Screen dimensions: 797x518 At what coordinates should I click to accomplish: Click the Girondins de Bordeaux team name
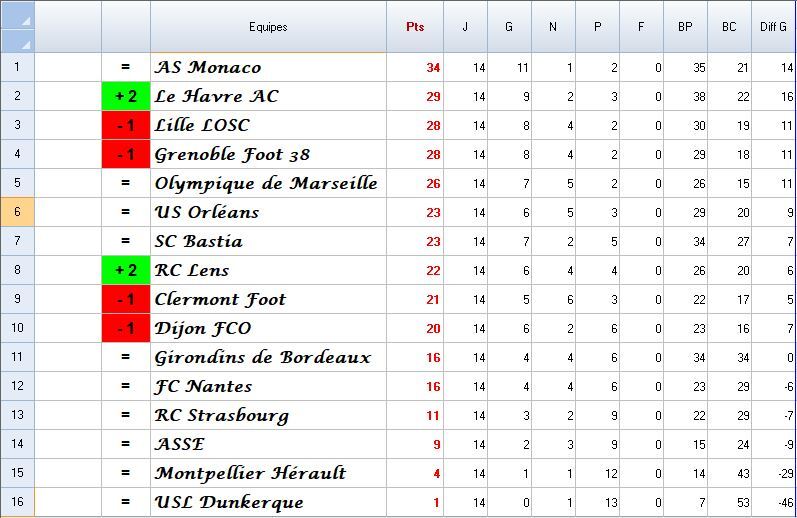click(263, 357)
